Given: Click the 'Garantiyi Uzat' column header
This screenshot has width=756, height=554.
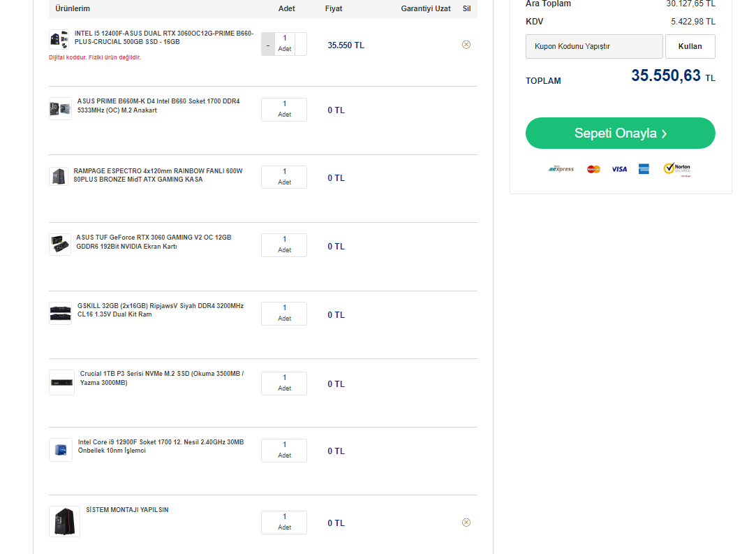Looking at the screenshot, I should pyautogui.click(x=426, y=8).
